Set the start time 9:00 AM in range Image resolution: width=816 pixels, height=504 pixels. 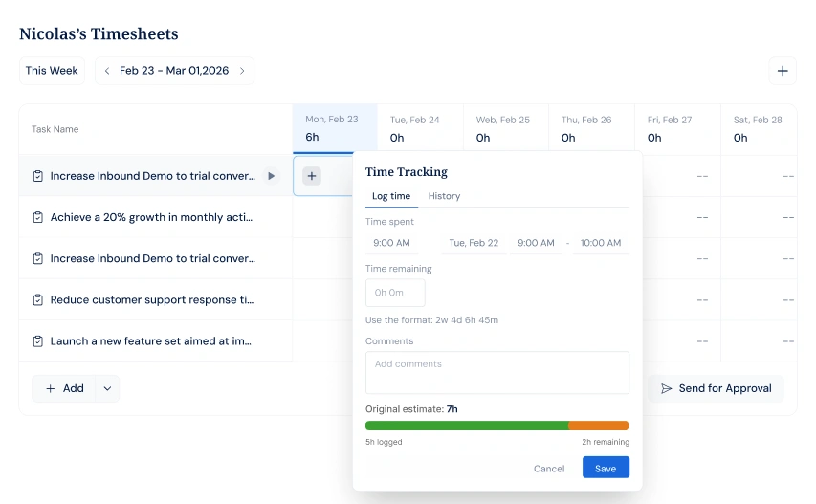tap(536, 243)
